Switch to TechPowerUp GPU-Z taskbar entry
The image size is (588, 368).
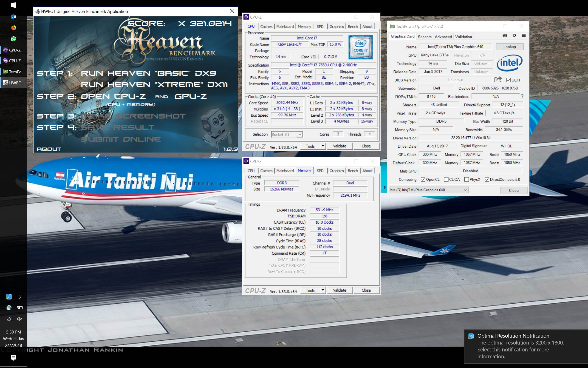point(14,72)
